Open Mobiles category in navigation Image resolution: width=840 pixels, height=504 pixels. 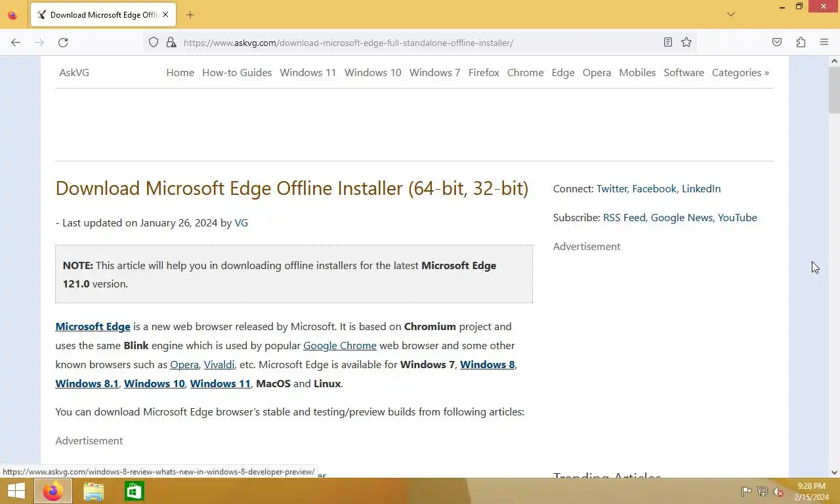tap(637, 73)
